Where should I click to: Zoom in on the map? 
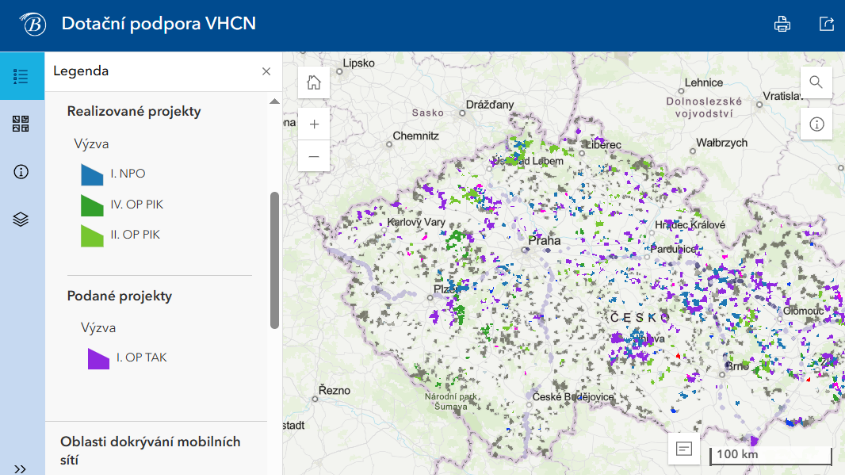314,125
